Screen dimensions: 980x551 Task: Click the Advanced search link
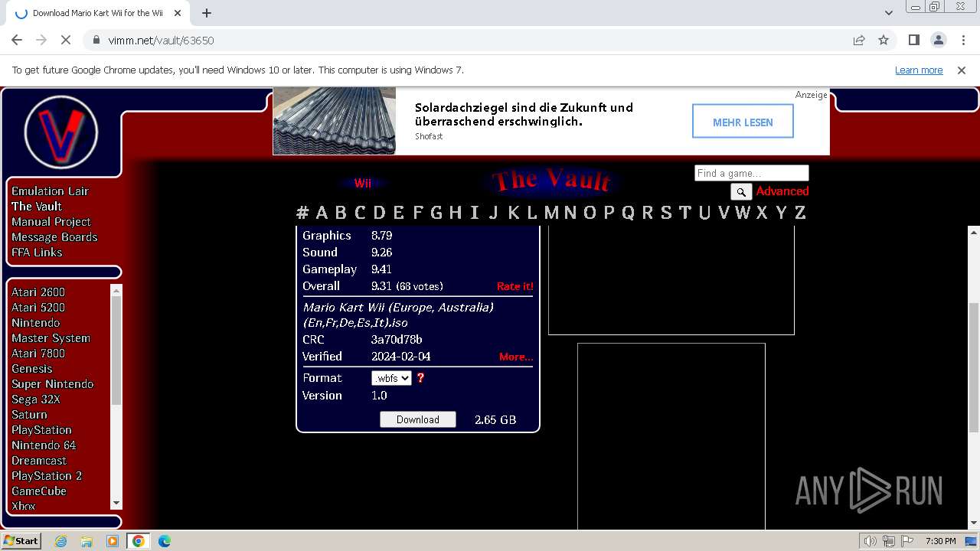tap(782, 191)
